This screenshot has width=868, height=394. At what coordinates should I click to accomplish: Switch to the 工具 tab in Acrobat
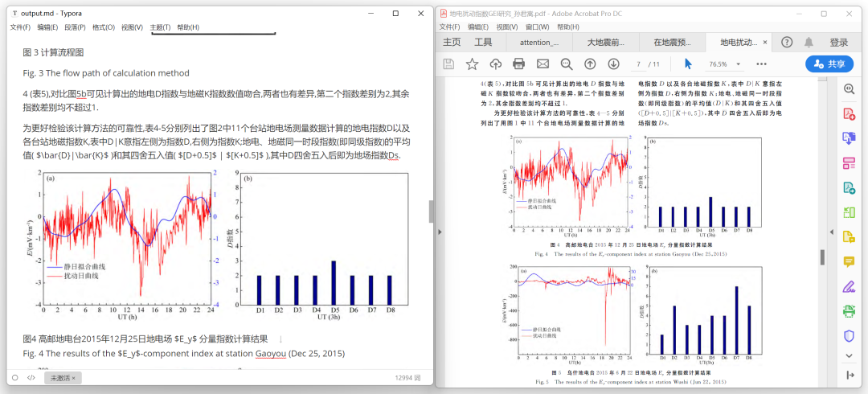click(483, 42)
